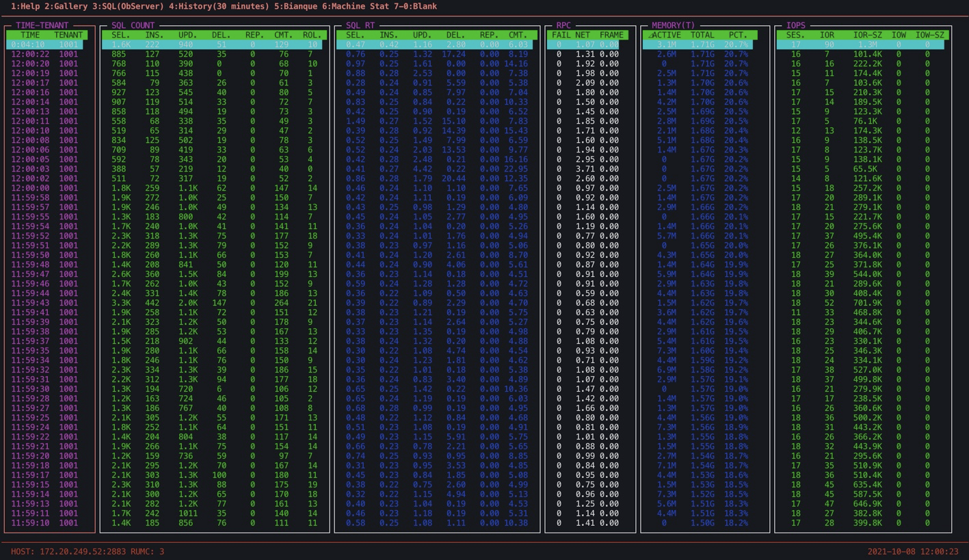
Task: Click the FRAME column header
Action: 611,35
